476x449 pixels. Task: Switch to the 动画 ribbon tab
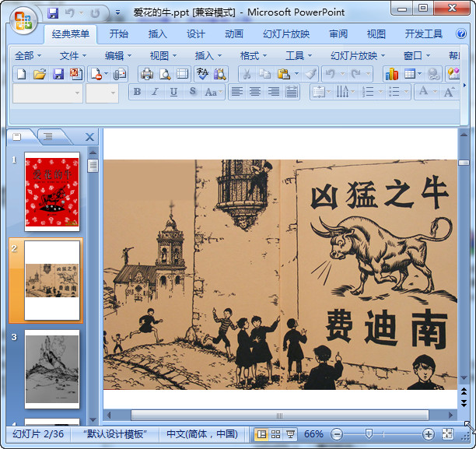pos(234,33)
